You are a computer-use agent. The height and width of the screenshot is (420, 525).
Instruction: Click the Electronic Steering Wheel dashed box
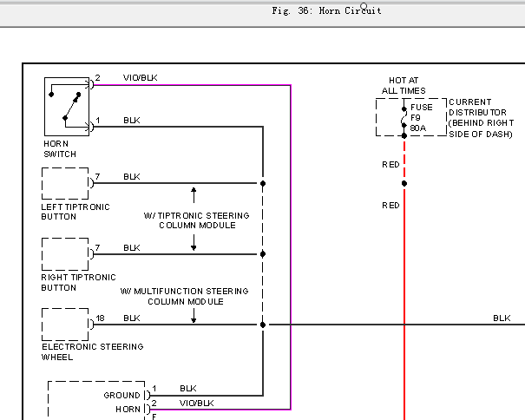pos(65,325)
